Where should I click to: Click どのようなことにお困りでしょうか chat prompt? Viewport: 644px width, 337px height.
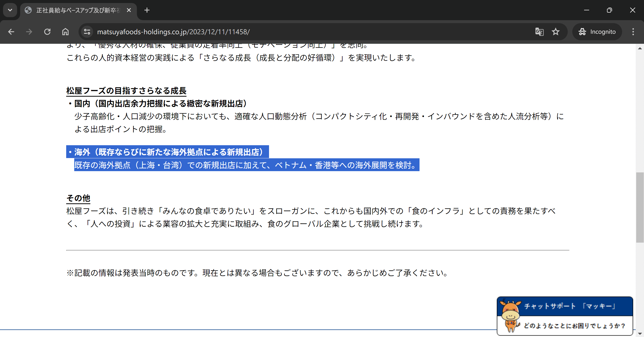[x=575, y=326]
